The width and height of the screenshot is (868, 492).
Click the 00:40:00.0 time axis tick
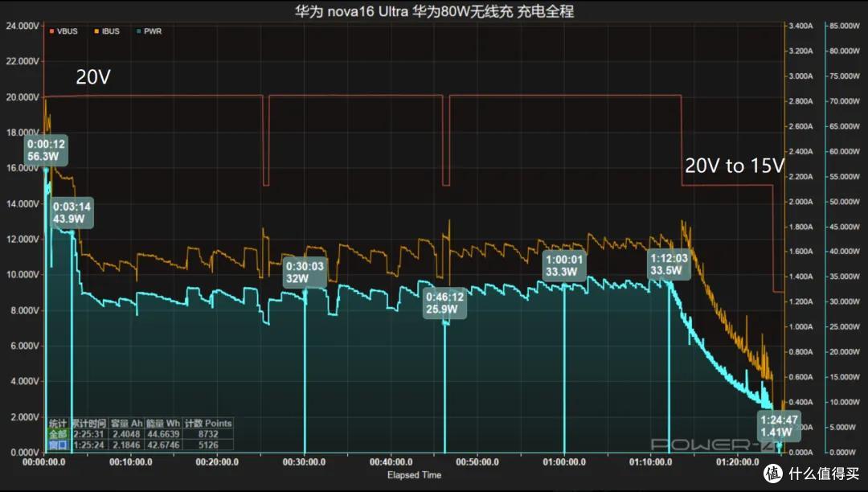pyautogui.click(x=391, y=462)
